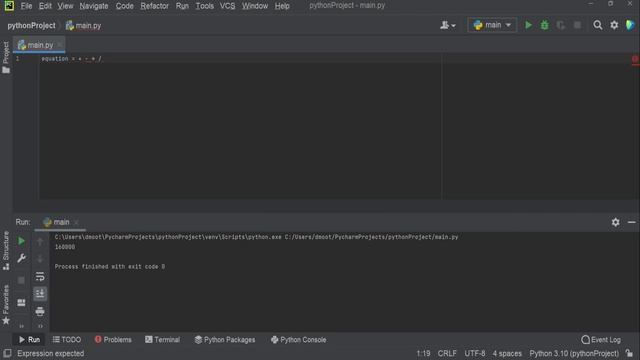This screenshot has height=360, width=640.
Task: Expand more icons at Run toolbar bottom
Action: click(21, 326)
